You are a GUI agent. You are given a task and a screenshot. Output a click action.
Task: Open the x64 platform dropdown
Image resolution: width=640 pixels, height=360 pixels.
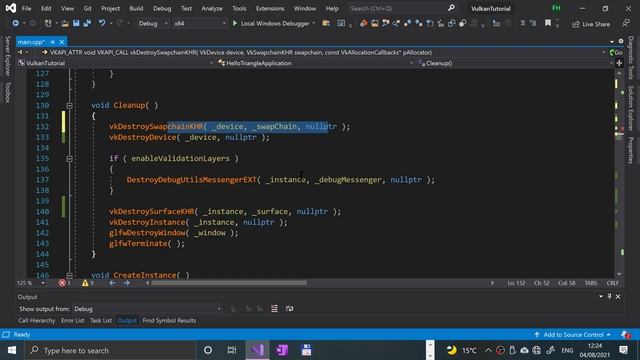tap(200, 24)
